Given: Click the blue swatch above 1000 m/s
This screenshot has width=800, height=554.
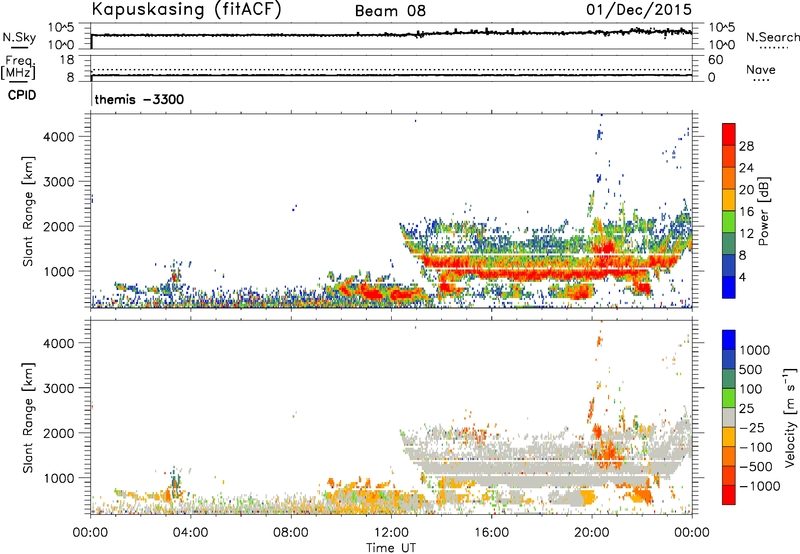Looking at the screenshot, I should point(729,340).
